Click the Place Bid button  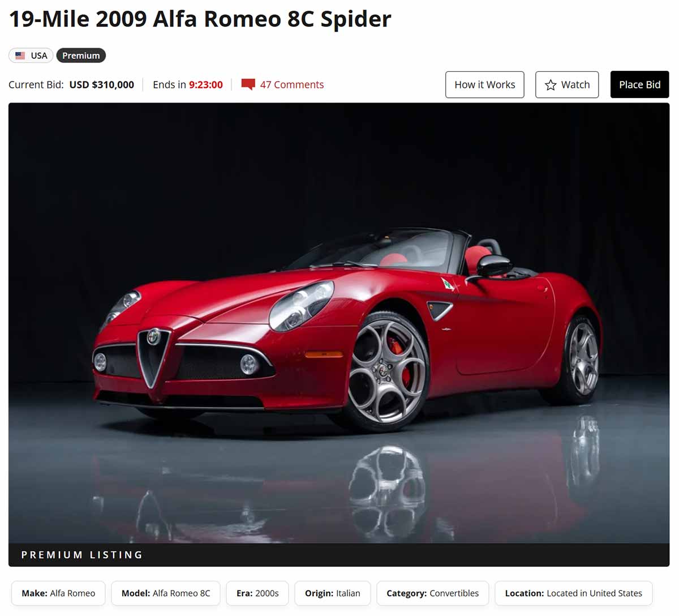pos(639,84)
